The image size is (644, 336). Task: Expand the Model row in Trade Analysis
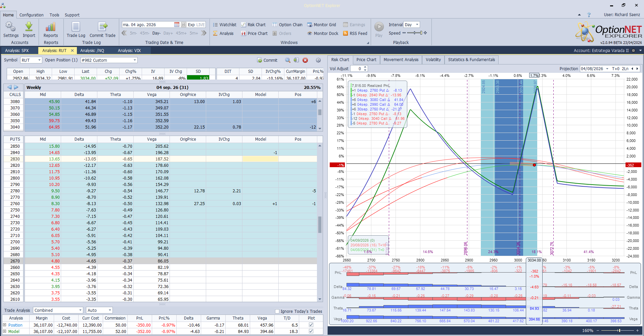coord(5,331)
